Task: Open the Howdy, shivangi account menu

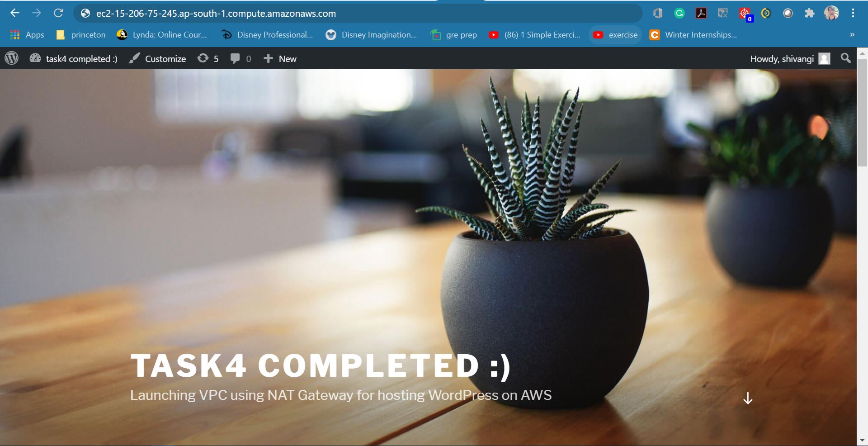Action: click(x=790, y=59)
